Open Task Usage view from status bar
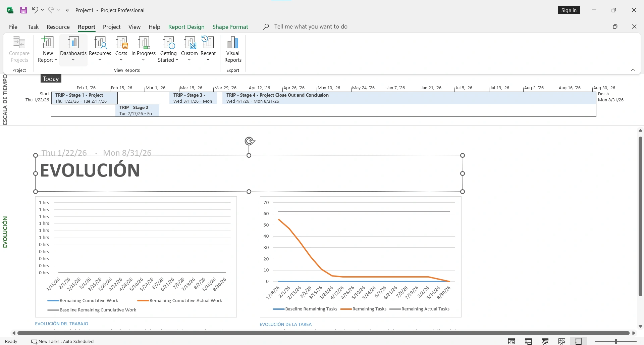This screenshot has height=345, width=644. pyautogui.click(x=528, y=341)
